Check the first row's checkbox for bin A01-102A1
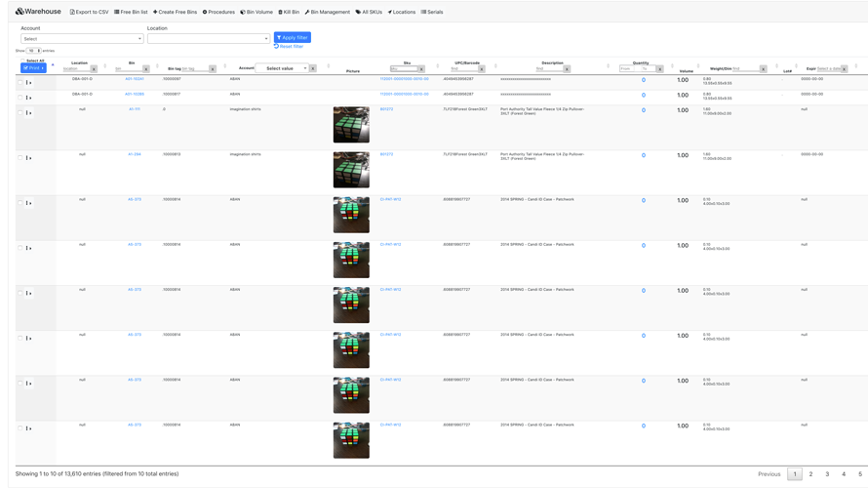 click(20, 83)
